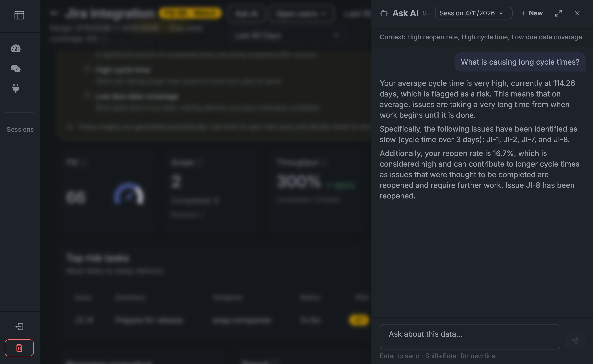Send message using the paper plane icon
The image size is (593, 364).
tap(575, 341)
